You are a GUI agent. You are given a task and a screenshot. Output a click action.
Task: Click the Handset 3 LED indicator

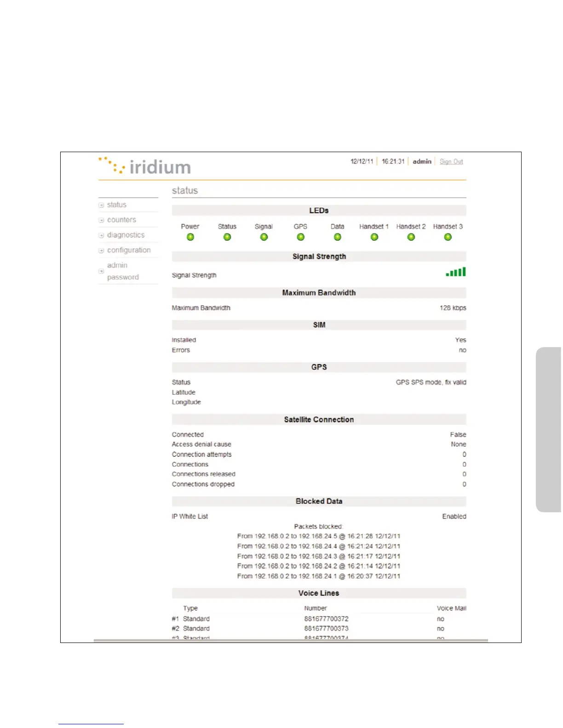pyautogui.click(x=448, y=237)
